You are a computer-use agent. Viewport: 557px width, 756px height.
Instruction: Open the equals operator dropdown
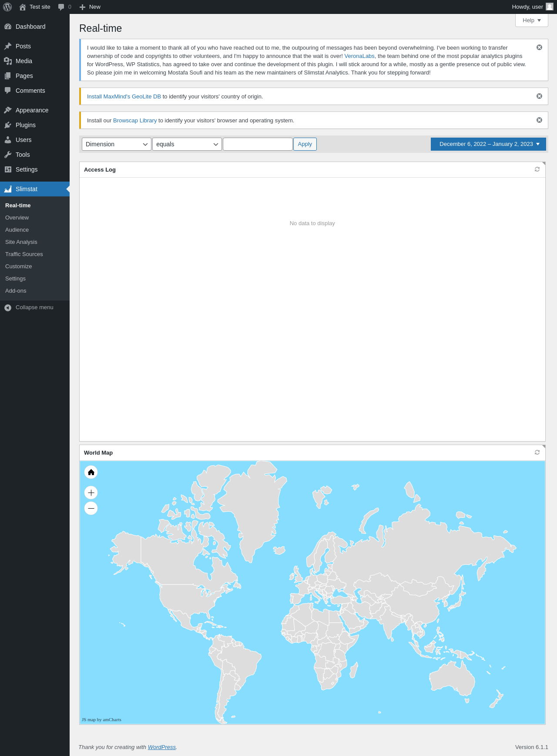[x=187, y=144]
